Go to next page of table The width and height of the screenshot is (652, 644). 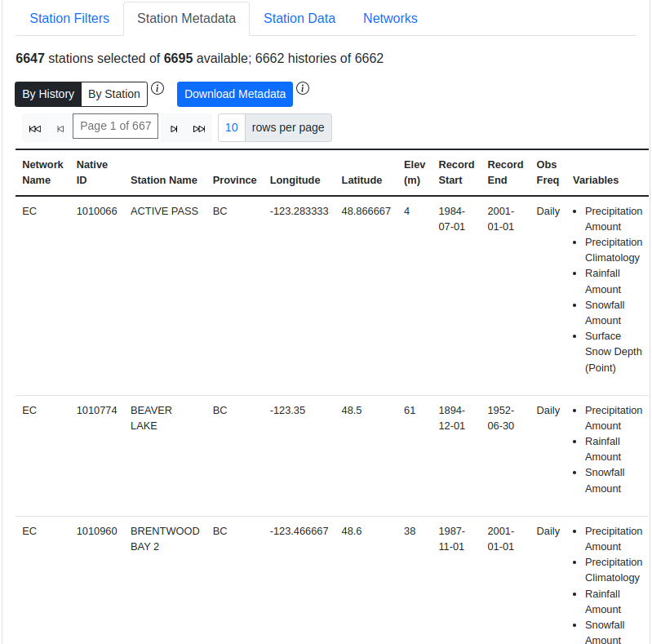[174, 128]
